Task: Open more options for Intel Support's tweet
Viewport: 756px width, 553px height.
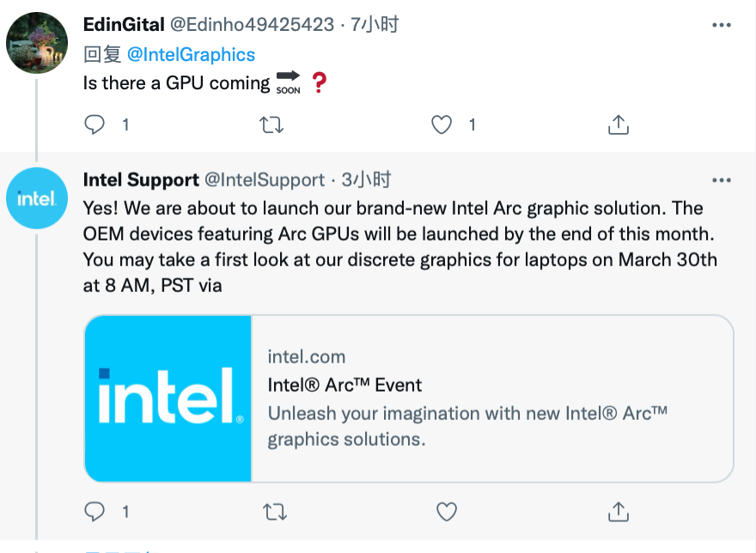Action: tap(722, 180)
